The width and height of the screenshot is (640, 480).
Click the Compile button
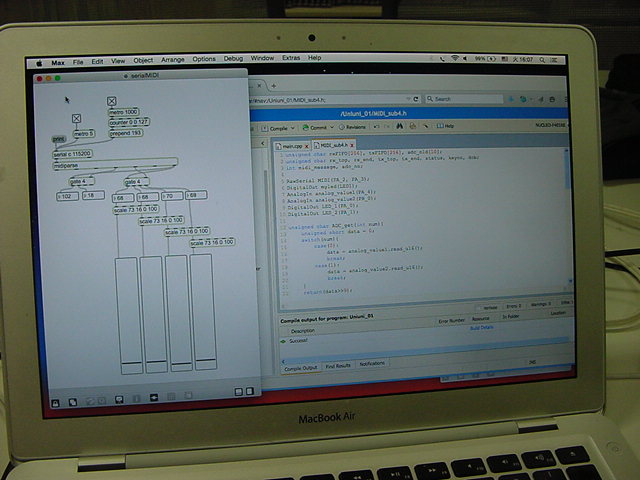pos(275,129)
